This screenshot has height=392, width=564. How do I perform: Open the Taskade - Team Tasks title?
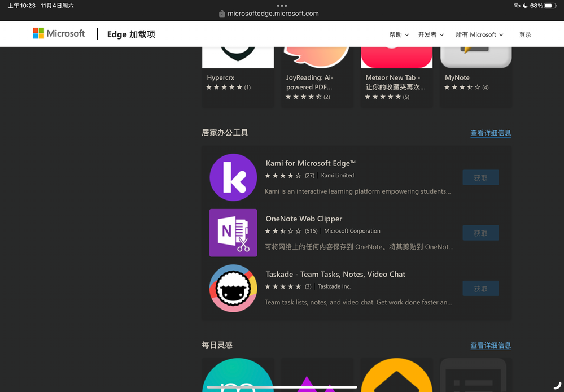click(335, 275)
